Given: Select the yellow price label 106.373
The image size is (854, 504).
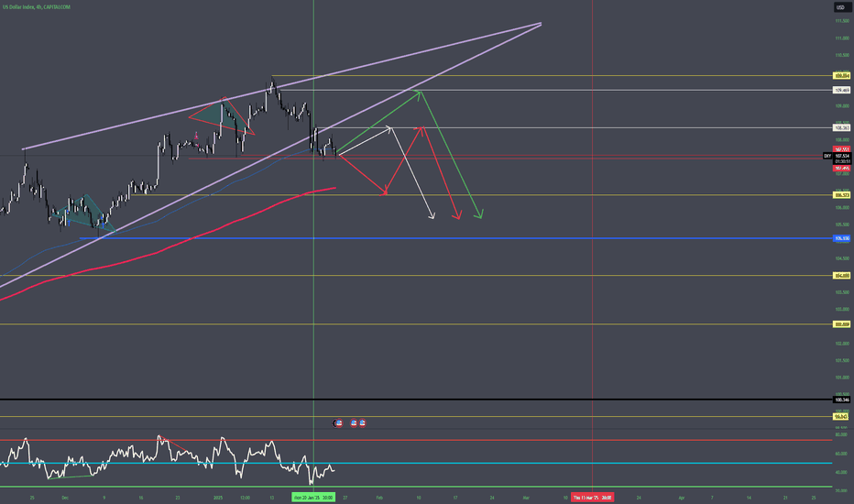Looking at the screenshot, I should click(842, 195).
